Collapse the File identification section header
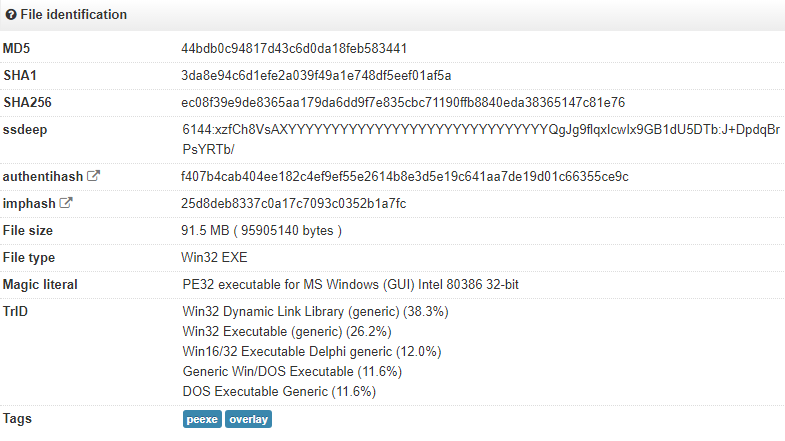Viewport: 785px width, 441px height. tap(73, 15)
